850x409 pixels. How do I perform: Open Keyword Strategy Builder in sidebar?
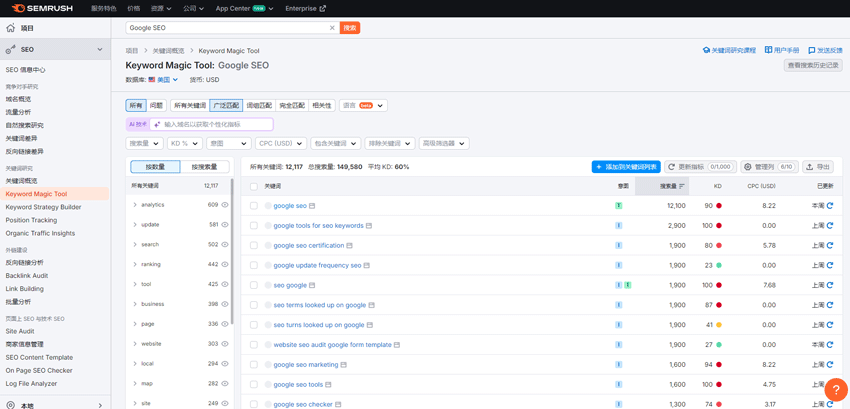(43, 207)
